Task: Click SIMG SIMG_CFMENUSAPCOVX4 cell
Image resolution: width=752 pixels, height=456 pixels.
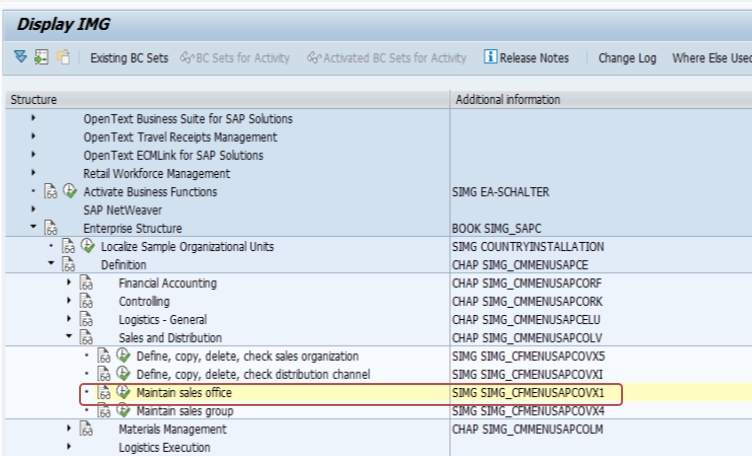Action: pyautogui.click(x=528, y=411)
